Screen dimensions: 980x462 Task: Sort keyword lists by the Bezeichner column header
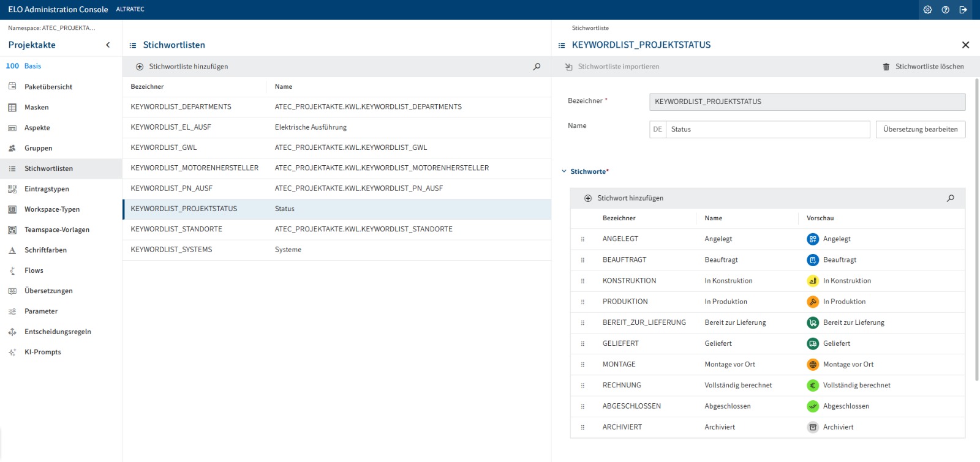tap(147, 87)
